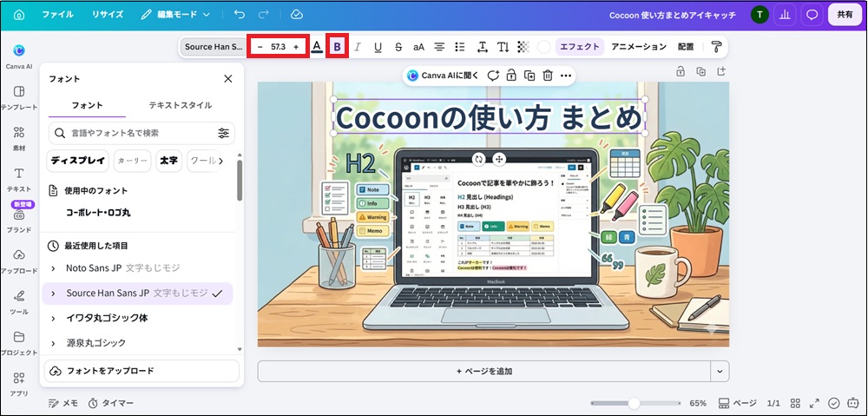Close the フォント panel

click(228, 79)
